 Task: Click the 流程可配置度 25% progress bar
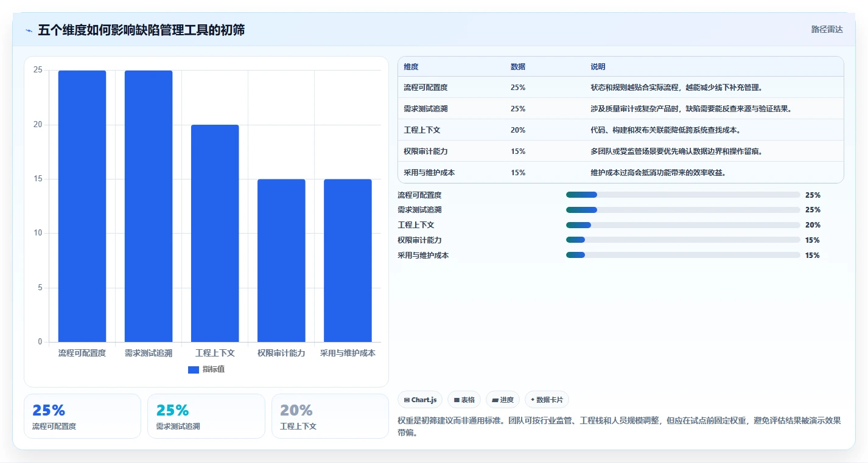point(683,195)
